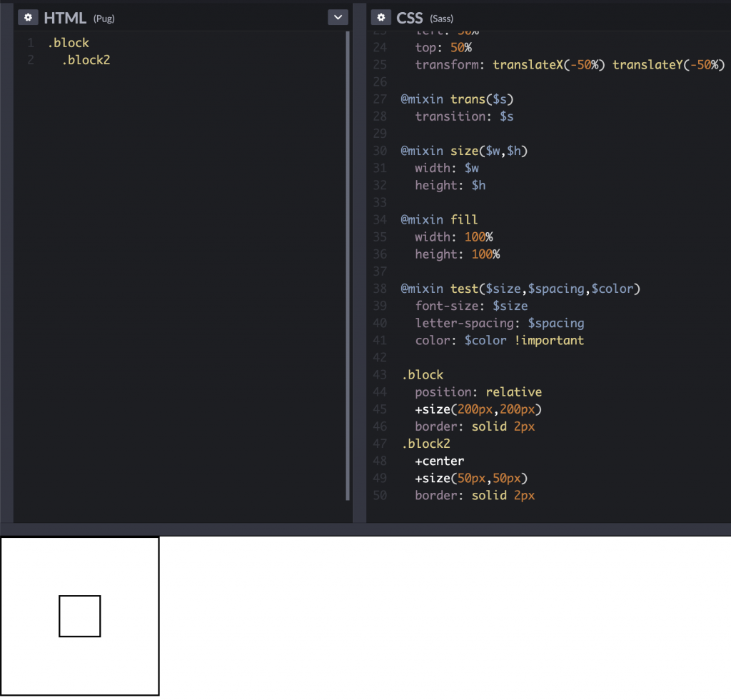Expand the HTML panel dropdown chevron
Image resolution: width=731 pixels, height=700 pixels.
click(x=338, y=17)
